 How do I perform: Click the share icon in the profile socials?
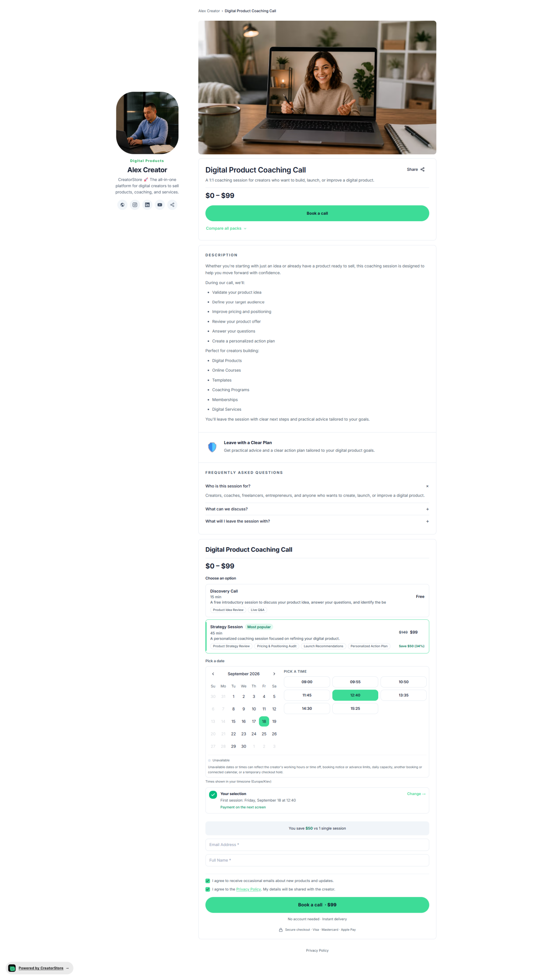click(172, 205)
